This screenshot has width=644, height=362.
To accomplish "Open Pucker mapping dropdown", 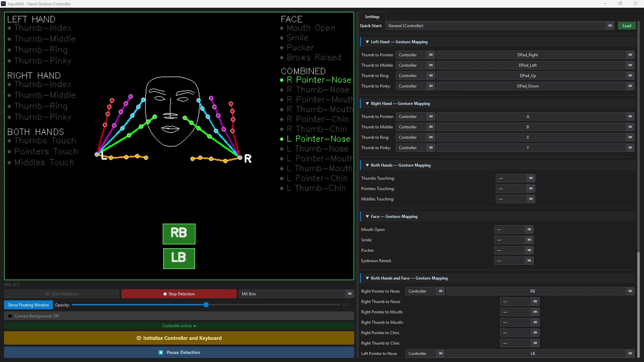I will pos(514,250).
